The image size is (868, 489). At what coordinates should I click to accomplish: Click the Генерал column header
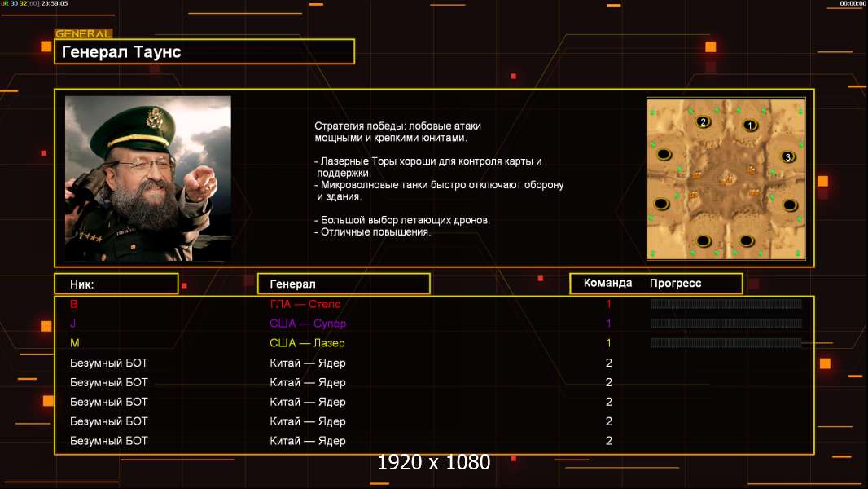(x=343, y=284)
